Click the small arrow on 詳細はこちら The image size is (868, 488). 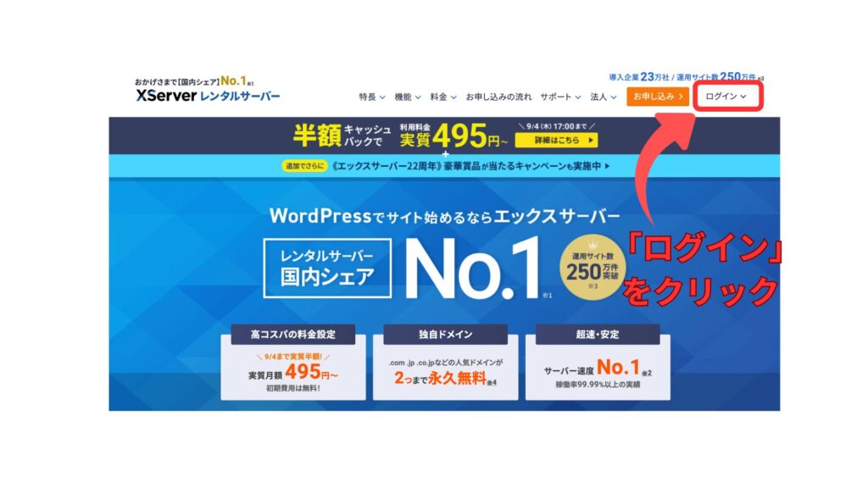click(591, 141)
